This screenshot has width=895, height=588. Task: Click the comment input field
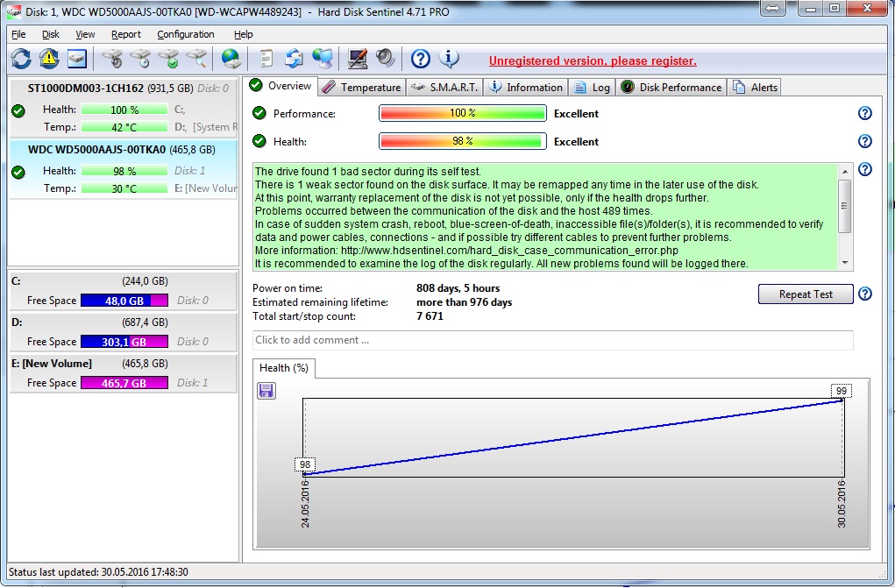coord(552,340)
